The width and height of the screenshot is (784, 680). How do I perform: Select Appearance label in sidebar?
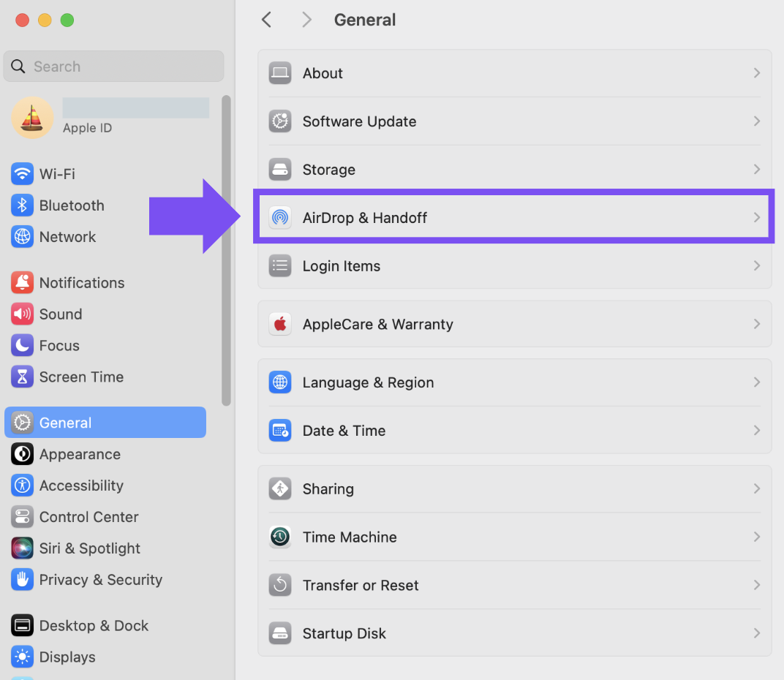[x=80, y=455]
